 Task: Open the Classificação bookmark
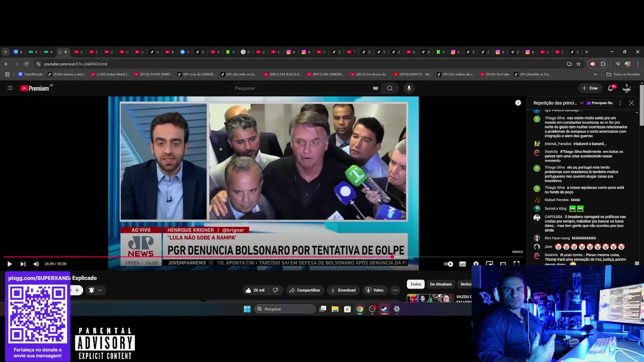point(31,74)
